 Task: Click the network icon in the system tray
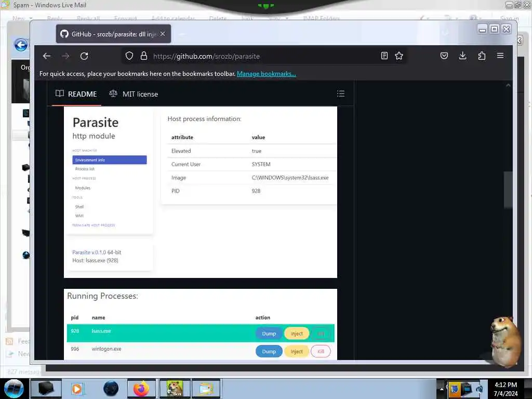click(467, 389)
